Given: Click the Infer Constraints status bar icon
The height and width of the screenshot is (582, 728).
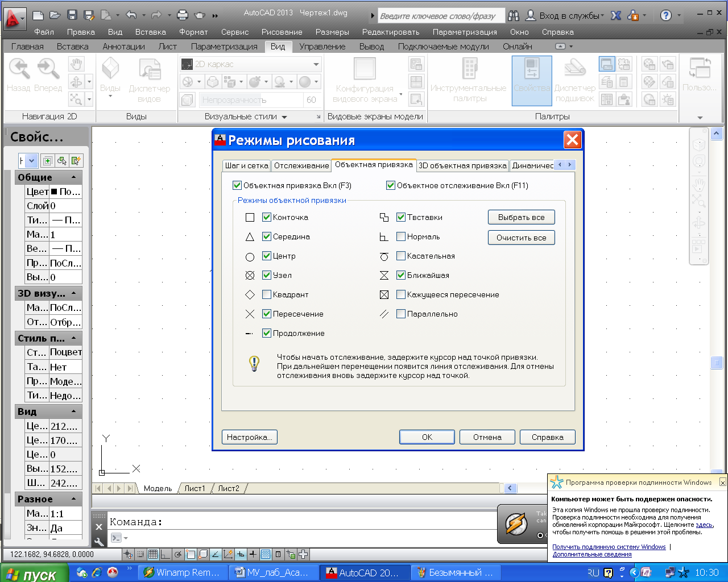Looking at the screenshot, I should pos(129,554).
